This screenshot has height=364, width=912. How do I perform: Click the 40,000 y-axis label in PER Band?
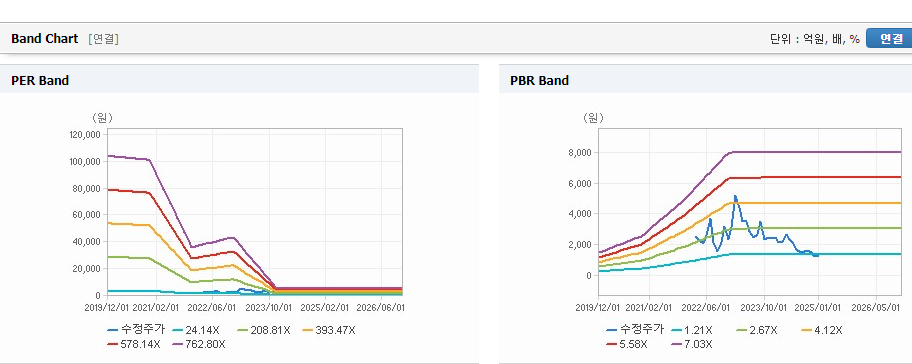pos(87,242)
